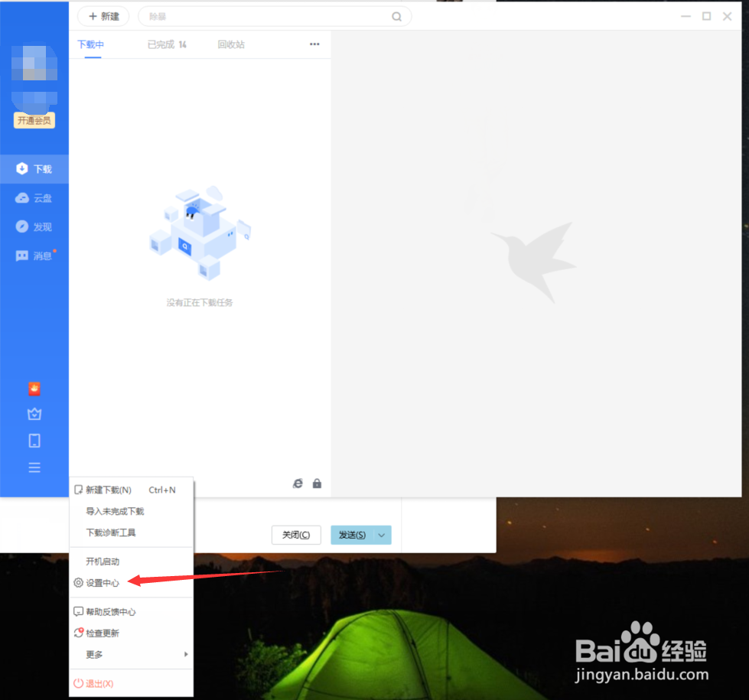Click the 新建 new task button
Viewport: 749px width, 700px height.
coord(103,16)
